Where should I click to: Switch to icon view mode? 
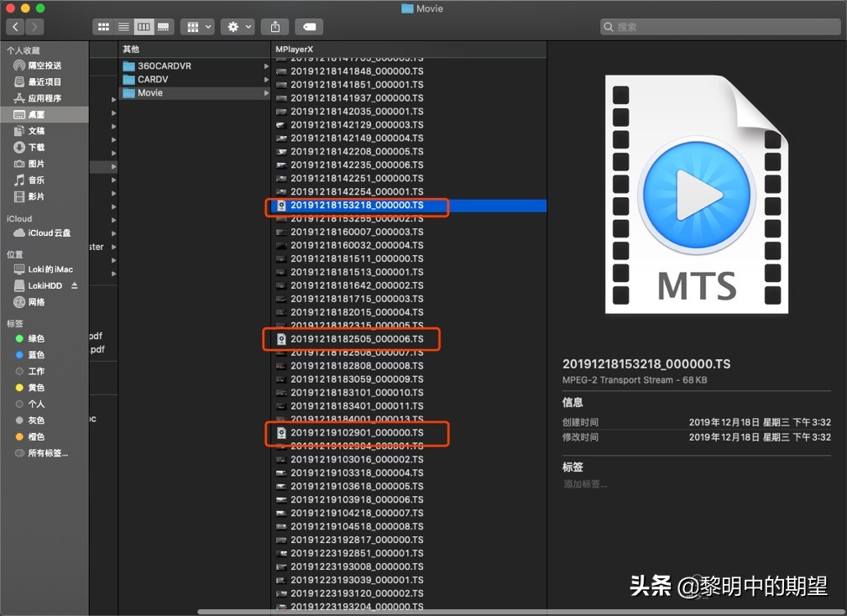click(103, 27)
